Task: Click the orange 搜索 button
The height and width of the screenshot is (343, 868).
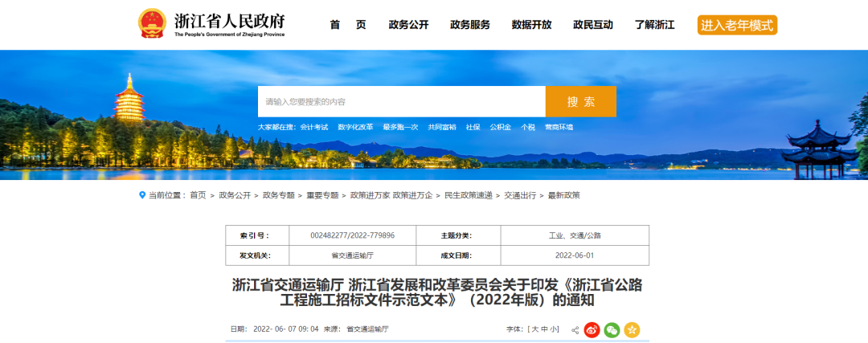Action: pos(581,101)
